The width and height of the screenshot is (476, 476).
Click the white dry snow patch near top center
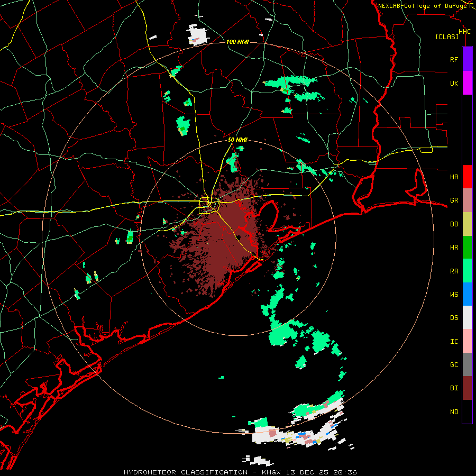197,35
